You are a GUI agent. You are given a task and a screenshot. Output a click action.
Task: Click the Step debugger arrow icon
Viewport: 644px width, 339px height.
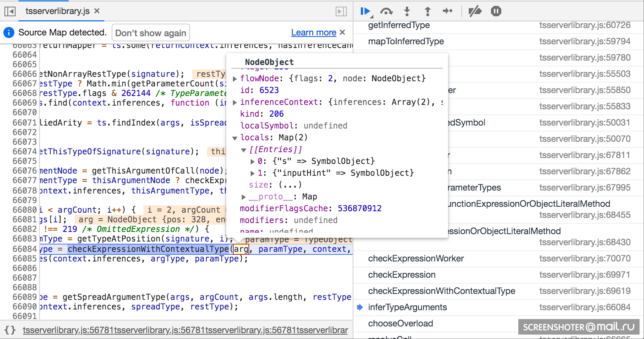(x=447, y=11)
